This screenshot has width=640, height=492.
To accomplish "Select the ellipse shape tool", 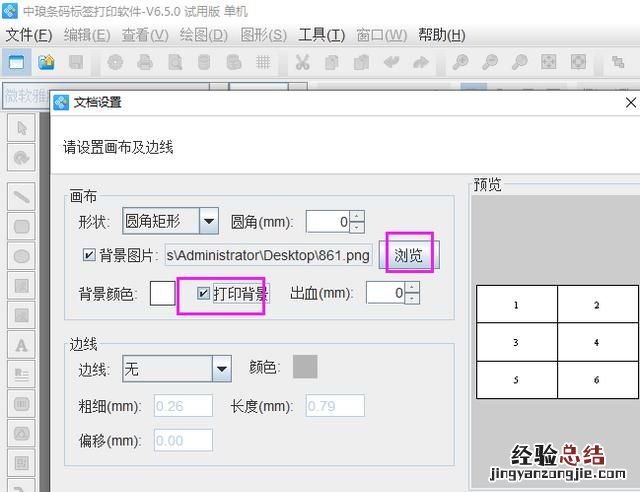I will [21, 257].
